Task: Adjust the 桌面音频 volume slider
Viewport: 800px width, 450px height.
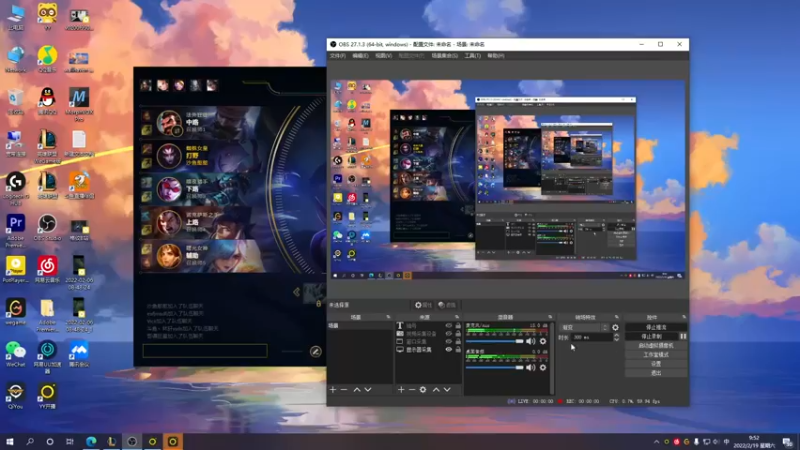Action: (x=494, y=367)
